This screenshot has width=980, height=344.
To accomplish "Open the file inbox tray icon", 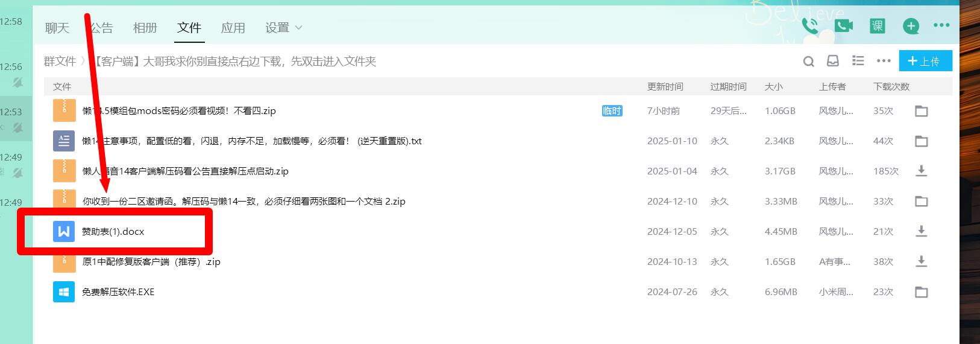I will [833, 61].
